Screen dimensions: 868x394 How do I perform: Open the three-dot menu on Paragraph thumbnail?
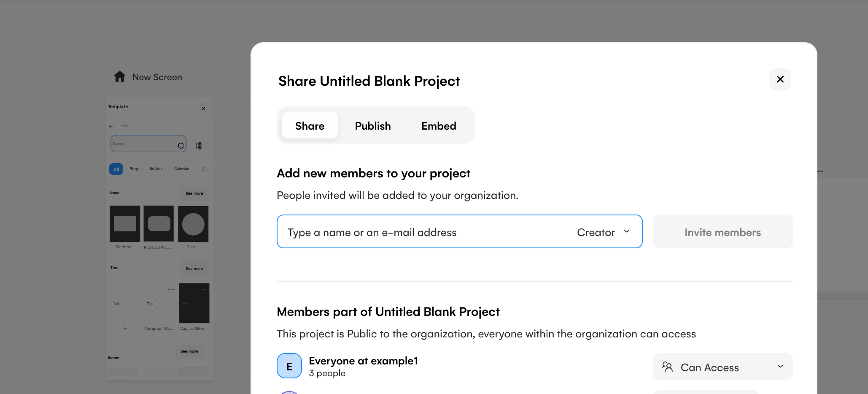(x=171, y=289)
